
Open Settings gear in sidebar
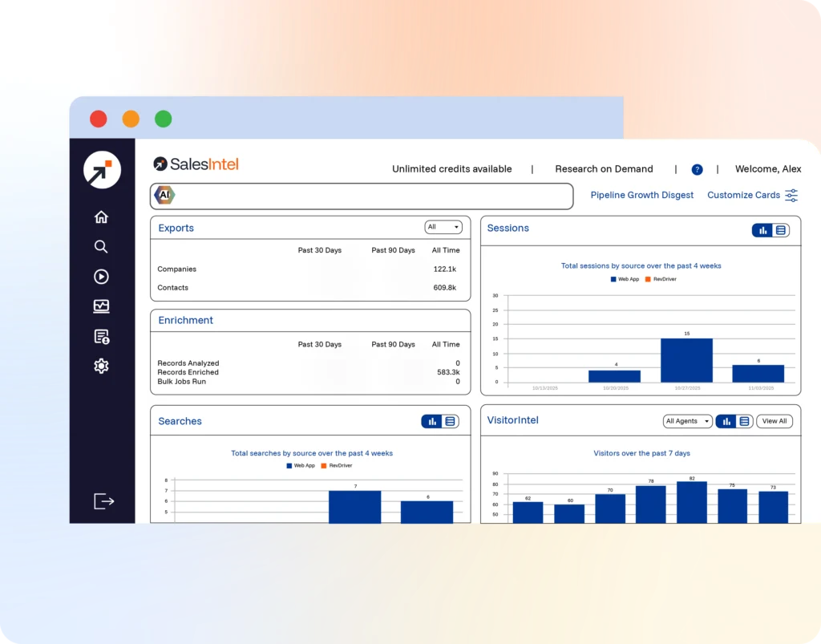coord(101,366)
